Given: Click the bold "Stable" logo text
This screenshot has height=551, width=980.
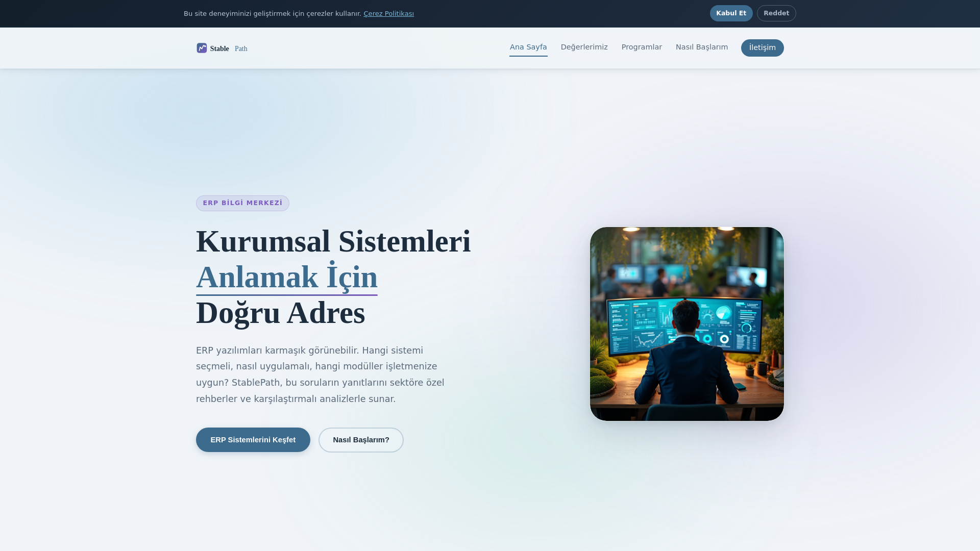Looking at the screenshot, I should coord(219,49).
